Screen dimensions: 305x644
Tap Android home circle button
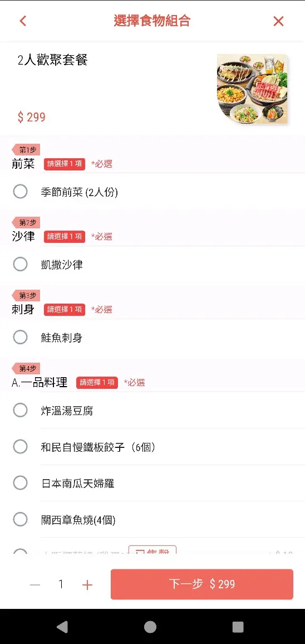pyautogui.click(x=150, y=627)
